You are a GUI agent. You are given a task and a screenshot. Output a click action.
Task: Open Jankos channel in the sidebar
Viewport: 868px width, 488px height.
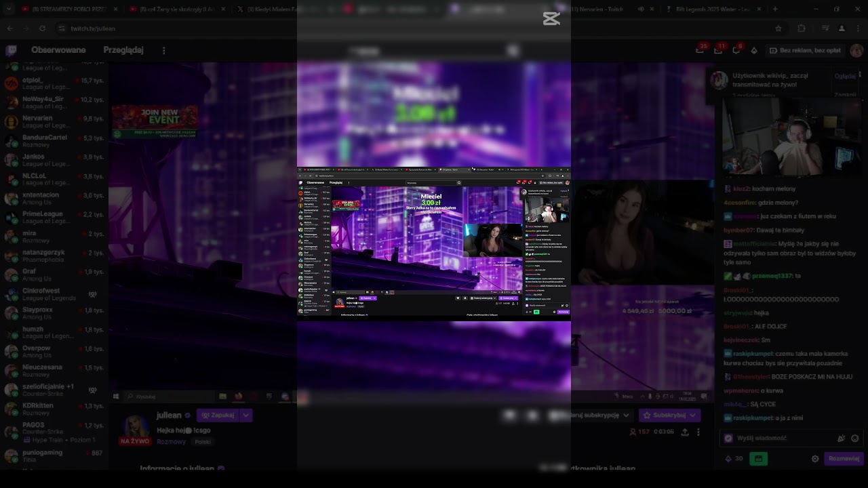point(54,160)
